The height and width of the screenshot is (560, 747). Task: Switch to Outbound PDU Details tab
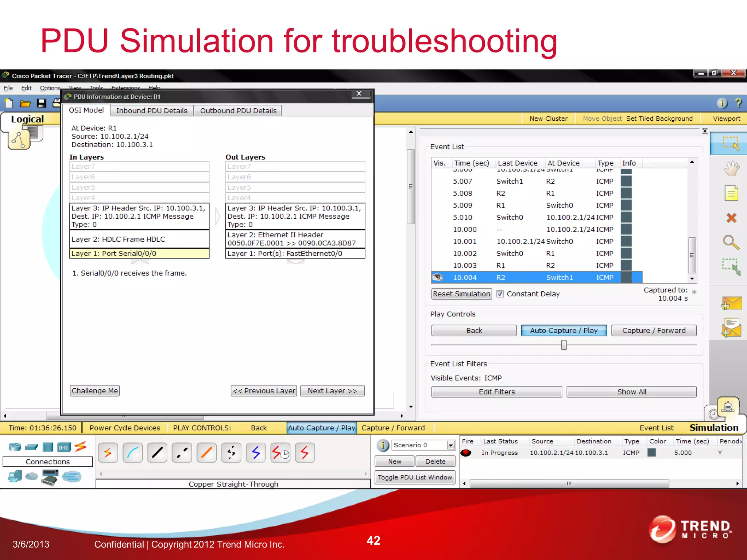pyautogui.click(x=238, y=110)
